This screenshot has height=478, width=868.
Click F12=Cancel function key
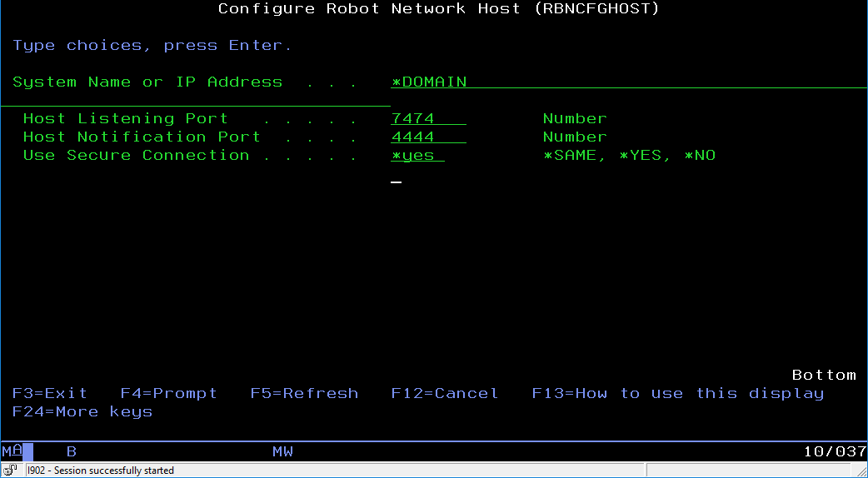coord(444,393)
